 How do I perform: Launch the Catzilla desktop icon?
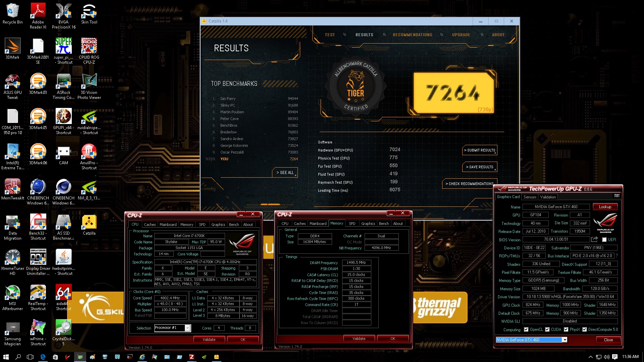pos(89,225)
